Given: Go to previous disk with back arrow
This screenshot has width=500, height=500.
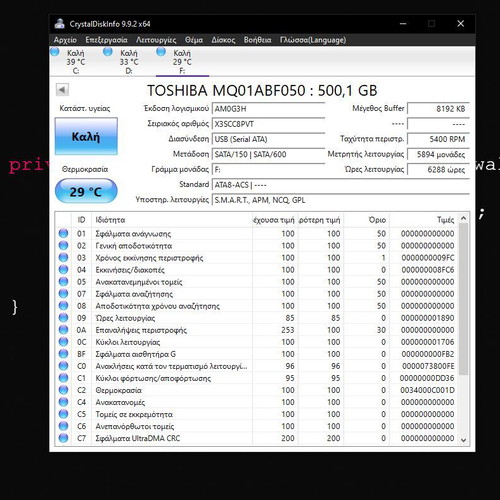Looking at the screenshot, I should click(x=62, y=90).
